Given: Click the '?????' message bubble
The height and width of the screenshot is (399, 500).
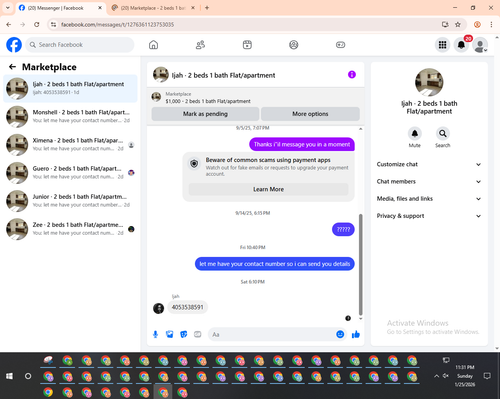Looking at the screenshot, I should click(x=343, y=229).
